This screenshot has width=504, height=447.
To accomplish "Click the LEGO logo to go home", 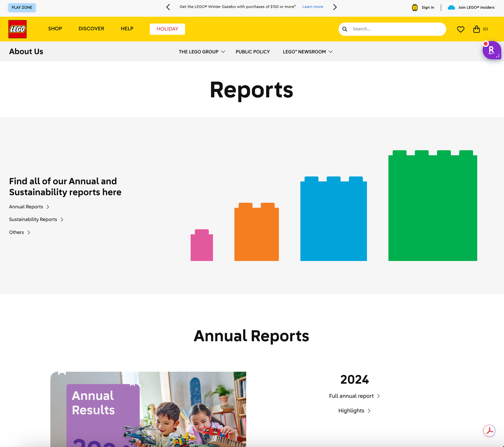I will pyautogui.click(x=17, y=29).
